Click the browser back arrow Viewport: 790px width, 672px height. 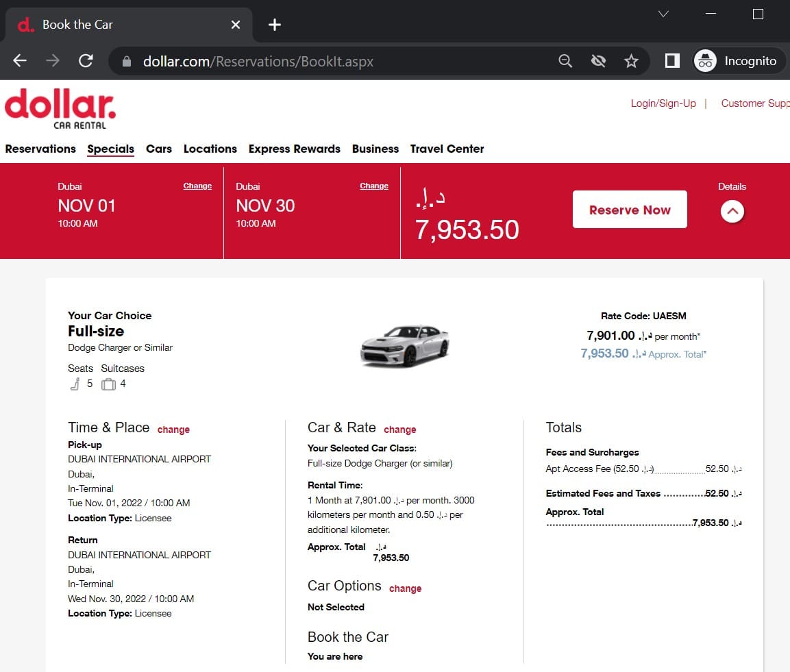point(20,61)
